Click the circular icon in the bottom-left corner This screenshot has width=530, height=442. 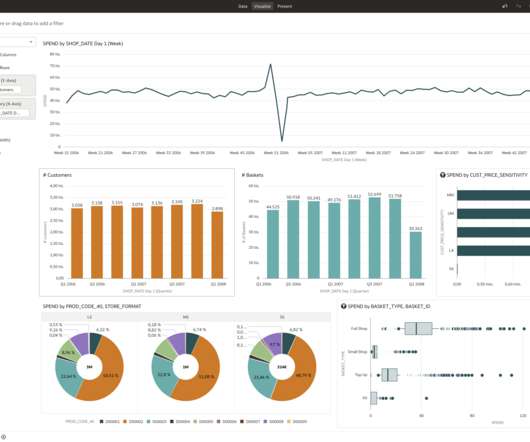(x=3, y=437)
